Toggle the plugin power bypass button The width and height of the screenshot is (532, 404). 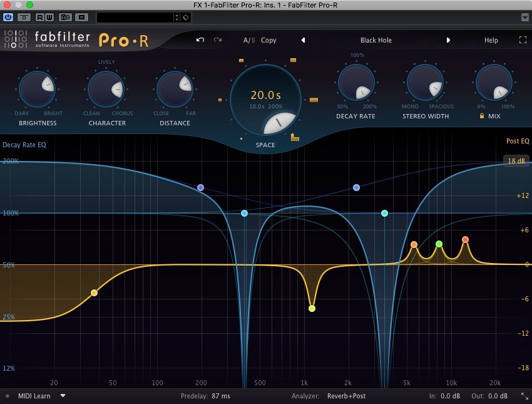[x=8, y=18]
